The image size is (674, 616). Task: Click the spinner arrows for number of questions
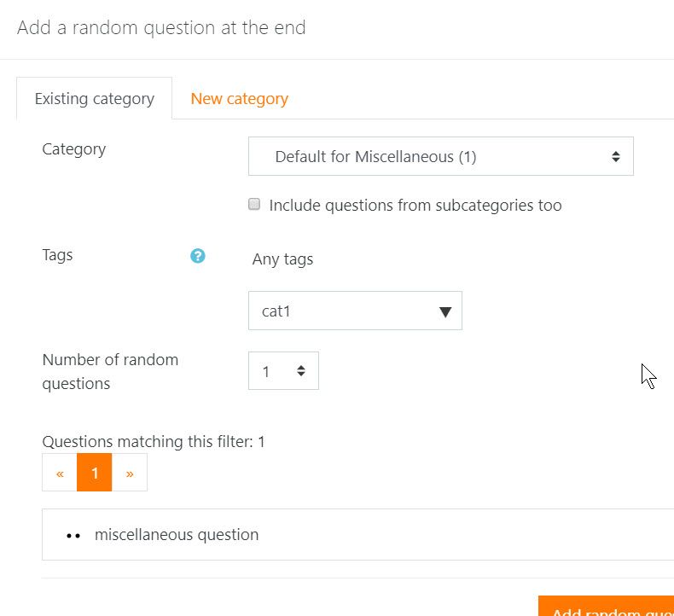pos(301,370)
